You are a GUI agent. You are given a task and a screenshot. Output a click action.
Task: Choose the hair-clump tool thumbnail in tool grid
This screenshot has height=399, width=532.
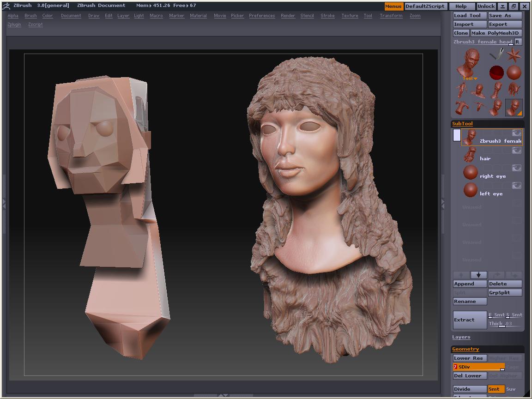[x=514, y=90]
